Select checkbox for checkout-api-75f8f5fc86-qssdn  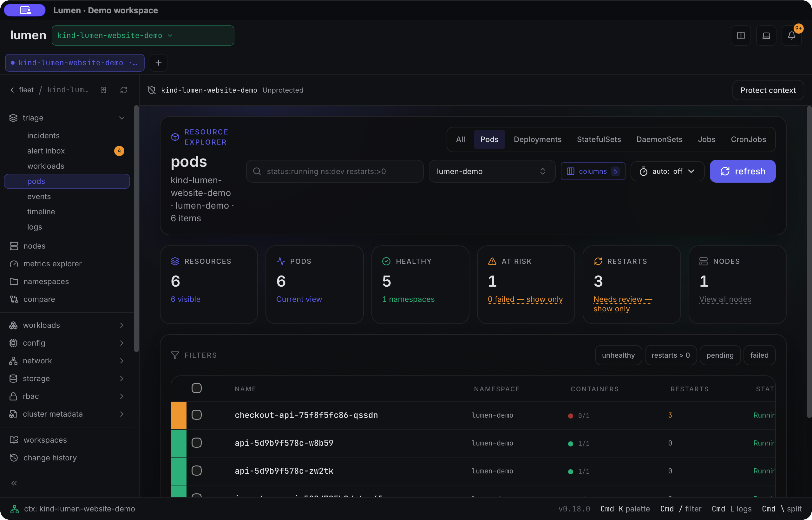(197, 415)
